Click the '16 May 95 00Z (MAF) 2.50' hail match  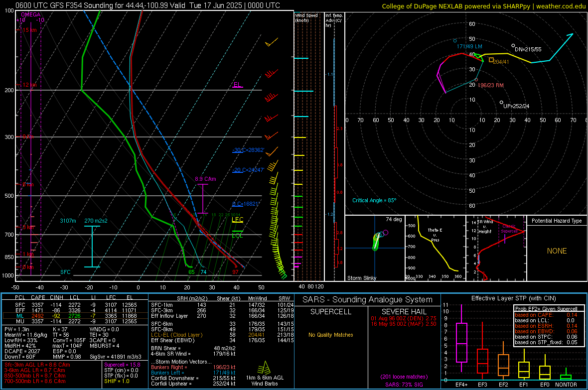[x=404, y=324]
